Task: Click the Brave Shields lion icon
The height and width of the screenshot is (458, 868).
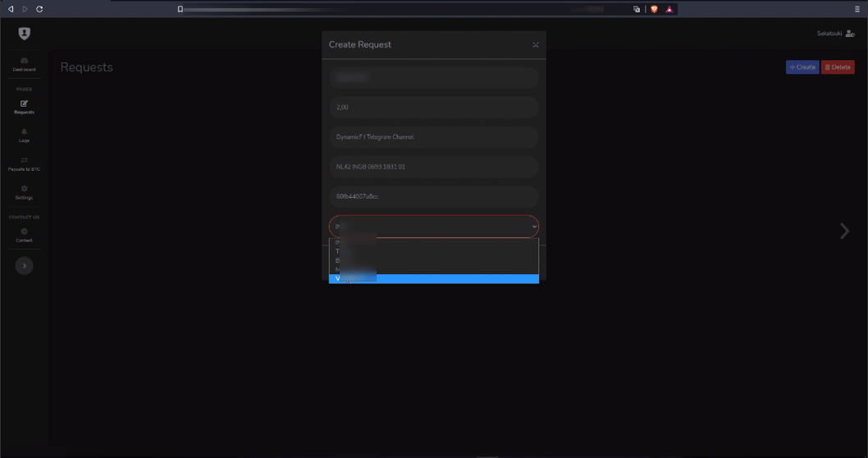Action: coord(654,9)
